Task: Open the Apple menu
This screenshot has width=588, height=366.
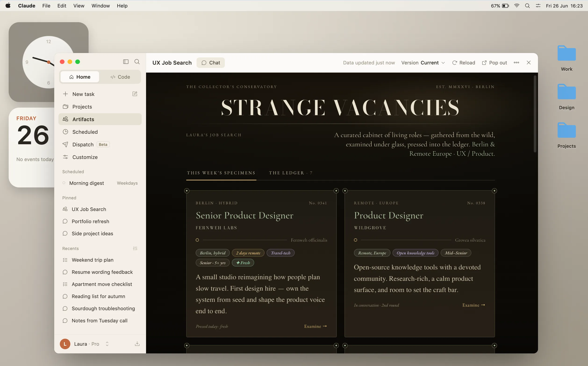Action: click(x=8, y=6)
